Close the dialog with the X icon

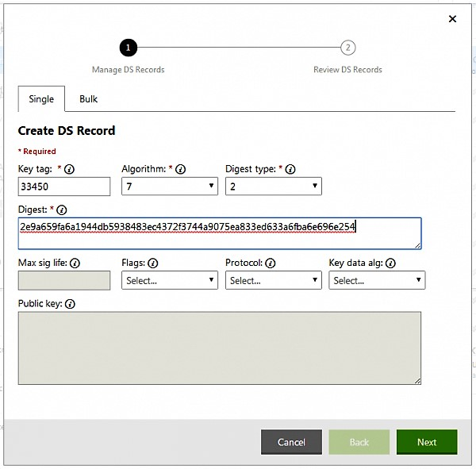452,19
